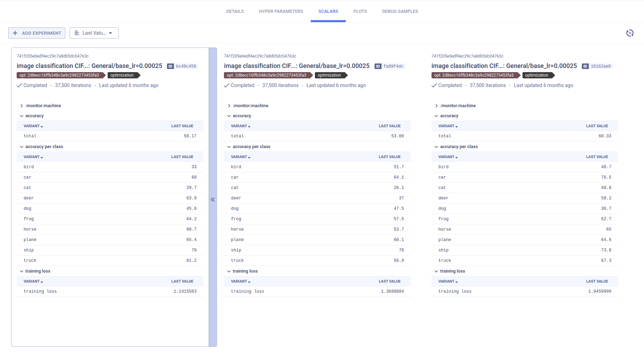Click the ID badge icon next to 16162ae8
The width and height of the screenshot is (644, 352).
coord(585,66)
